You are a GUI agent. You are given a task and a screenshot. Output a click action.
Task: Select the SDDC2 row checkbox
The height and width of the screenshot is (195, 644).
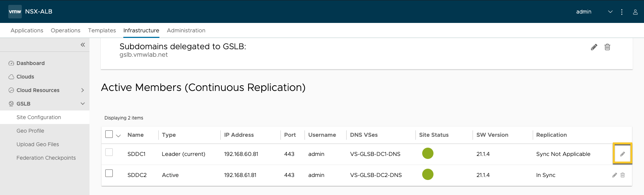[x=109, y=173]
